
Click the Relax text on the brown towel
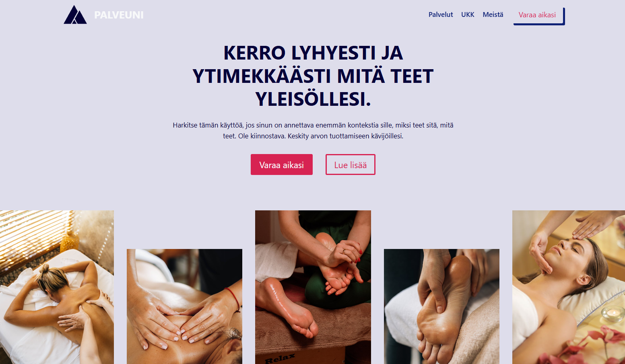[280, 358]
